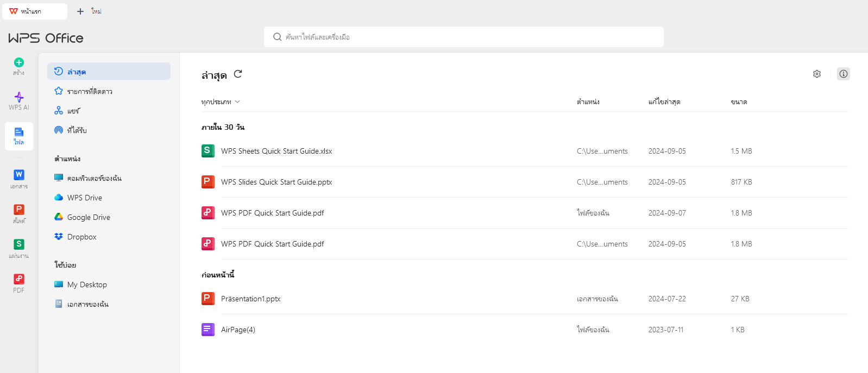Click size 817 KB of Slides guide
Viewport: 868px width, 373px height.
741,182
